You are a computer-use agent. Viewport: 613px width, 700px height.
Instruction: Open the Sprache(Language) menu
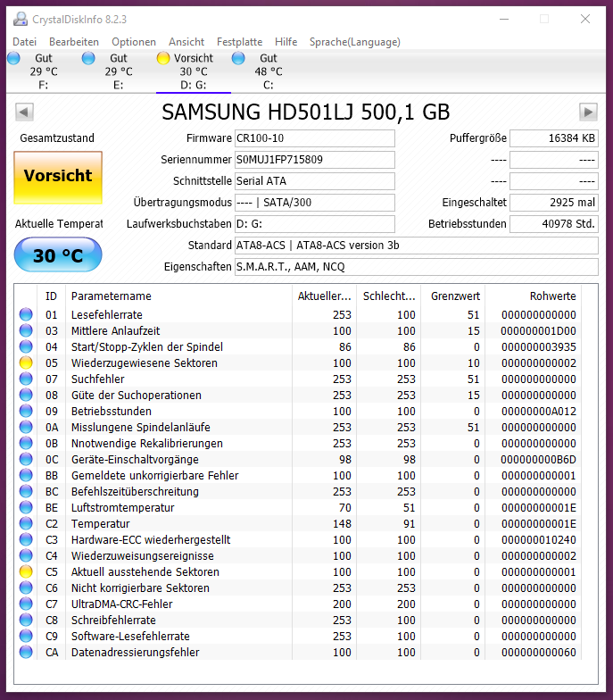355,42
